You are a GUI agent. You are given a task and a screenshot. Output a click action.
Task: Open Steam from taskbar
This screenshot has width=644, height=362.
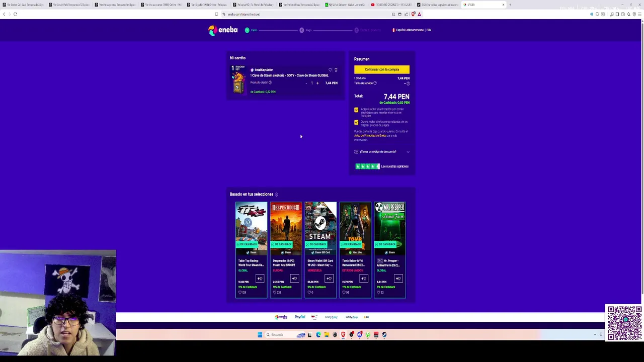pyautogui.click(x=384, y=335)
